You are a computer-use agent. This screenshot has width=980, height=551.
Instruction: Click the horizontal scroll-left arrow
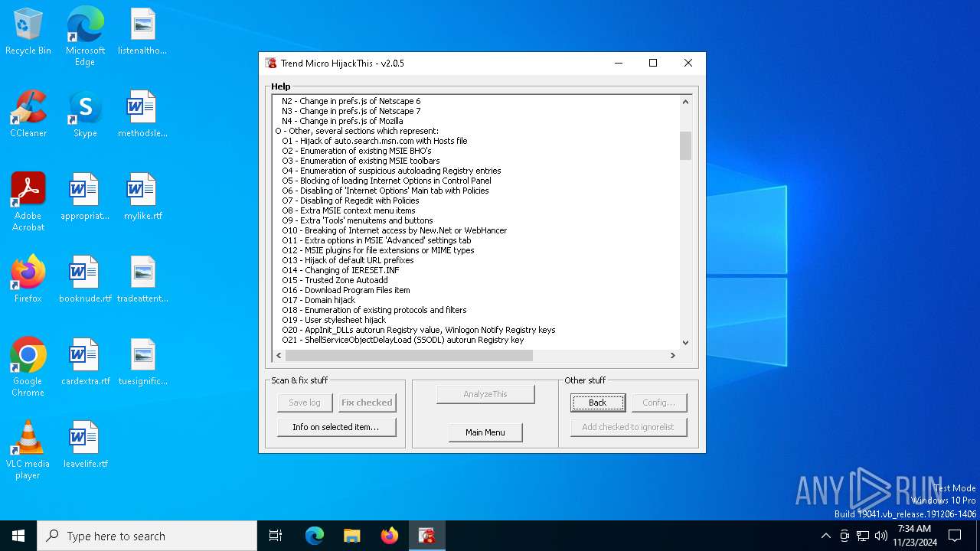(x=279, y=355)
